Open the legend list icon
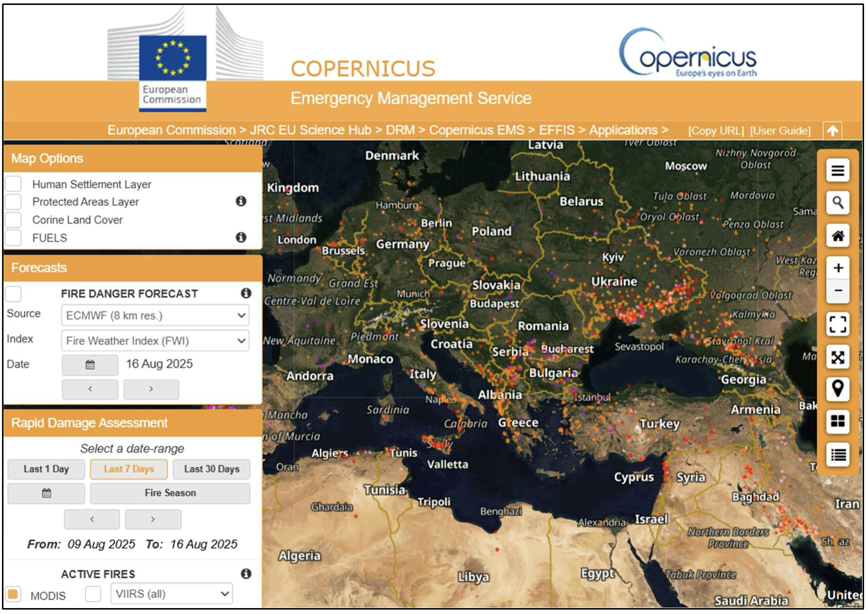868x614 pixels. coord(837,454)
